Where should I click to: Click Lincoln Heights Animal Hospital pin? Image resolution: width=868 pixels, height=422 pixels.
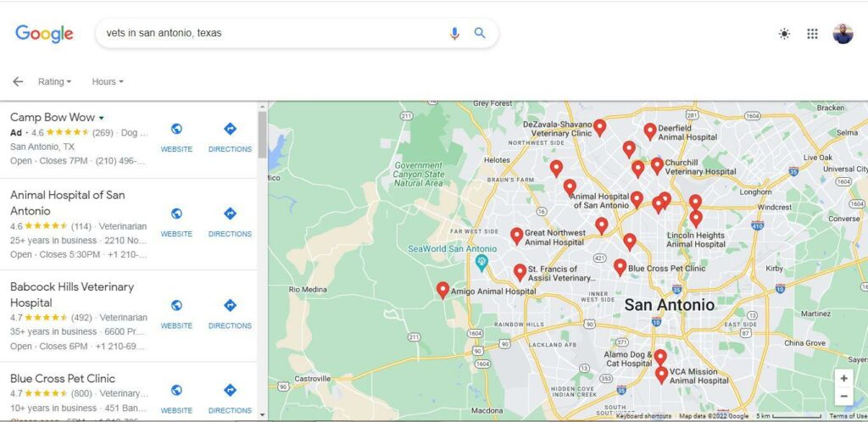(696, 219)
